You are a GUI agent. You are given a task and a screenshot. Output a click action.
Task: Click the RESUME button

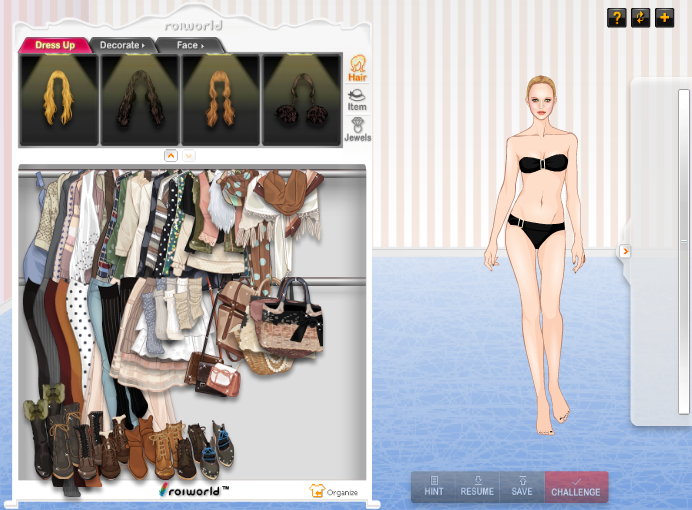[x=477, y=487]
